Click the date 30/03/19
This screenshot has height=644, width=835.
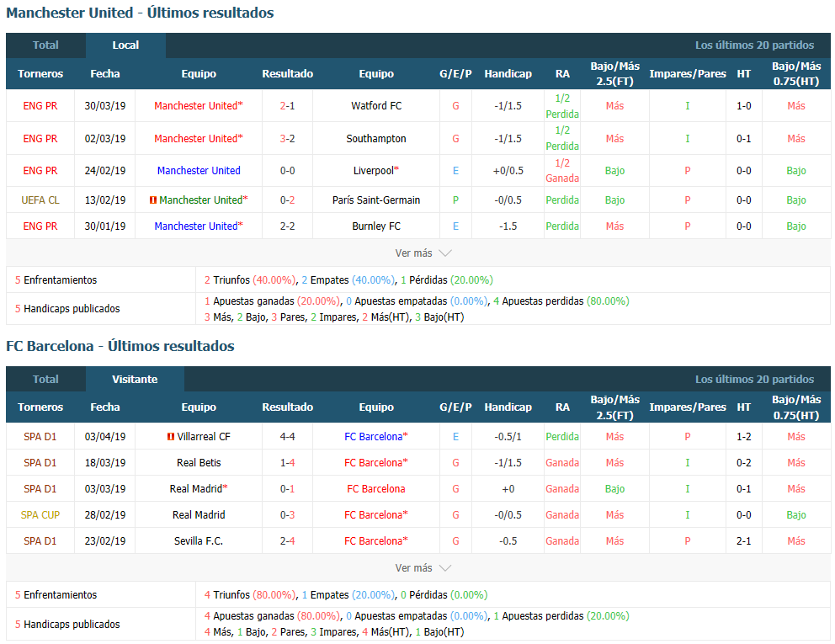pos(105,106)
